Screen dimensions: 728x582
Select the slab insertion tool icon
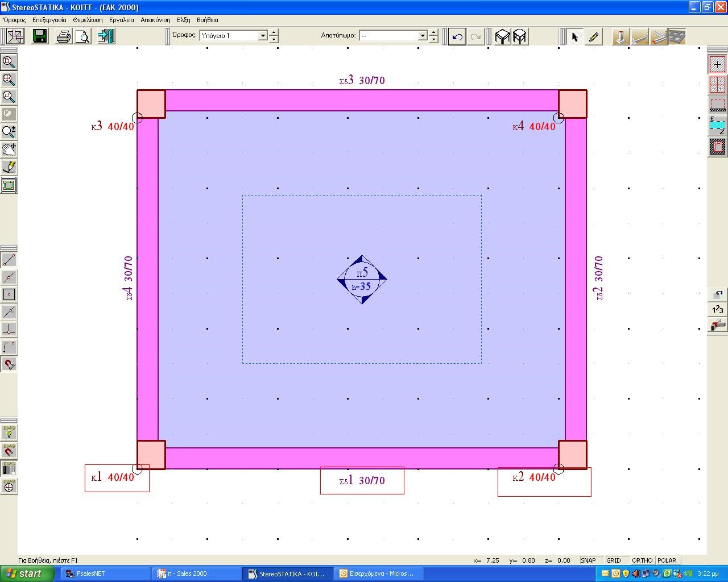point(677,37)
